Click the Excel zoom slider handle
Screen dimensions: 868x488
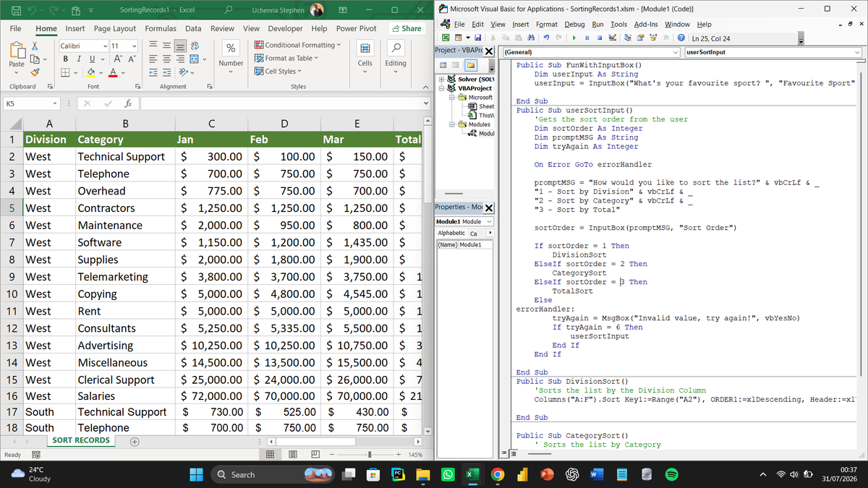point(370,455)
